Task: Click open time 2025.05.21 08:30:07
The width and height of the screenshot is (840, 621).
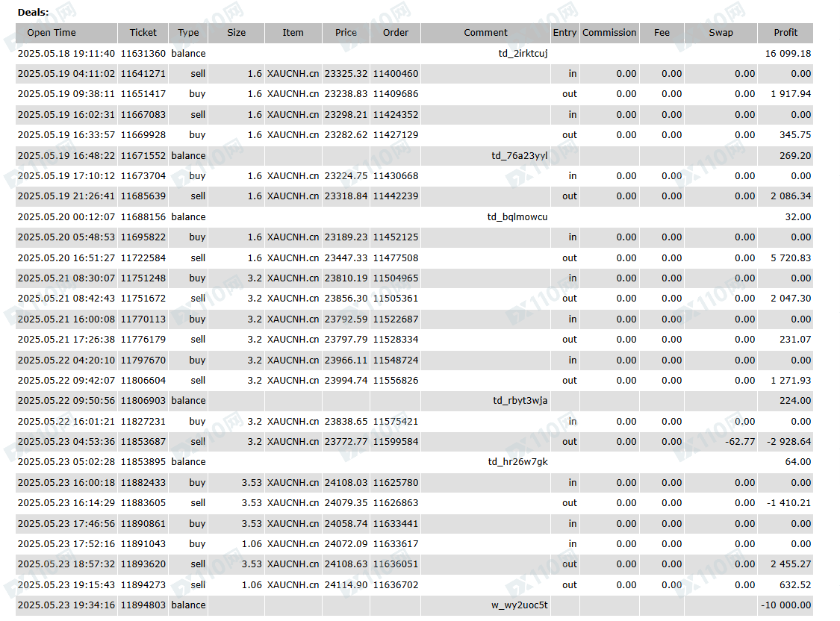Action: [x=66, y=278]
